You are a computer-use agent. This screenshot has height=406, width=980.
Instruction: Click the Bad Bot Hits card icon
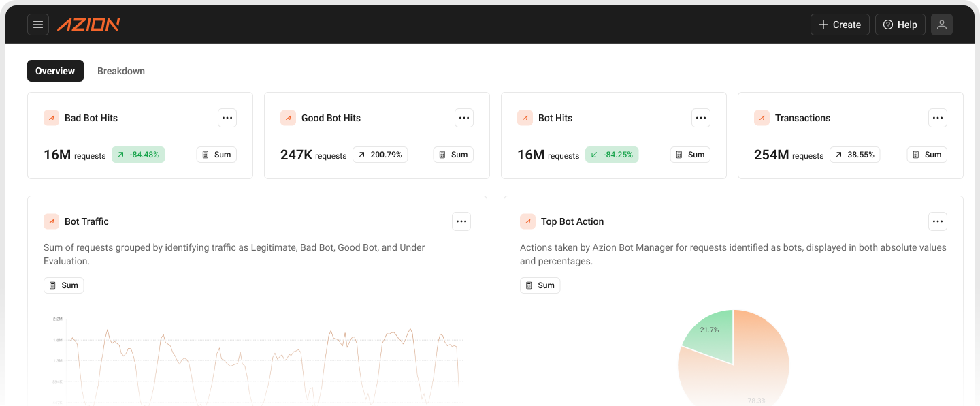52,118
